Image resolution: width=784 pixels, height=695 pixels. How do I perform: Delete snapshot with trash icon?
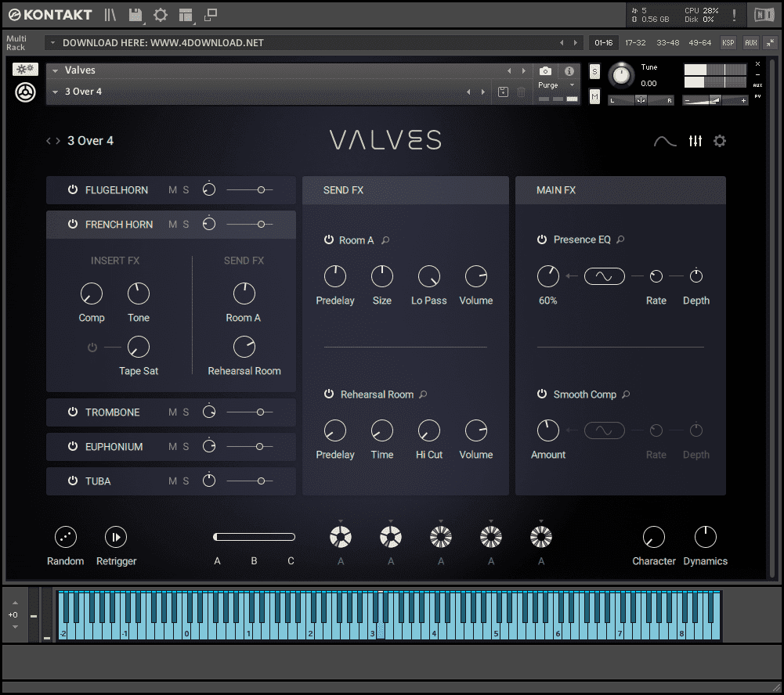point(521,92)
